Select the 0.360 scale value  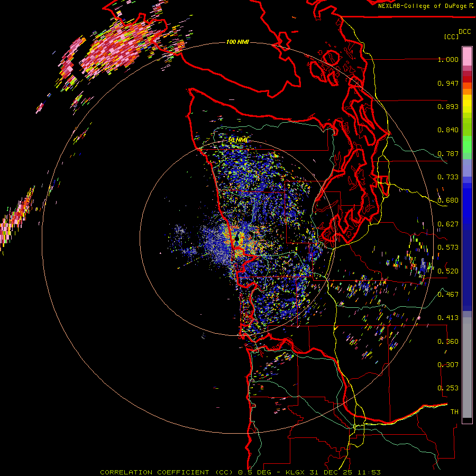click(x=448, y=342)
